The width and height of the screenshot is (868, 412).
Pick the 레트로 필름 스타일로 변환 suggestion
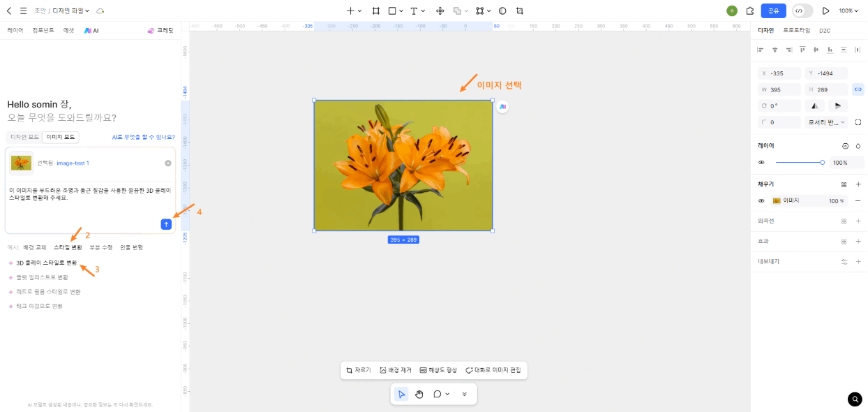(x=44, y=292)
